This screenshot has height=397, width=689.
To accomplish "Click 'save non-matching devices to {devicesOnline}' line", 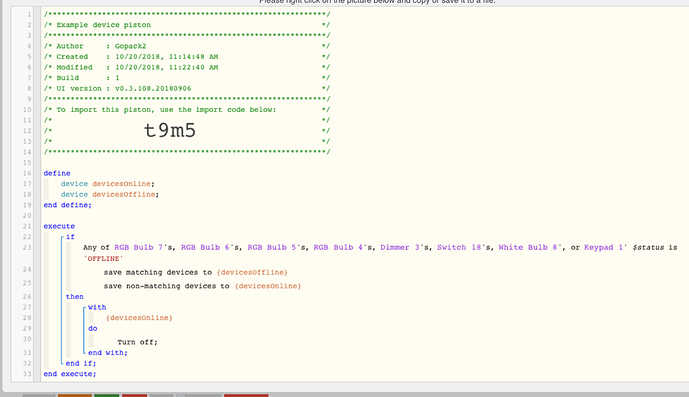I will click(x=202, y=286).
